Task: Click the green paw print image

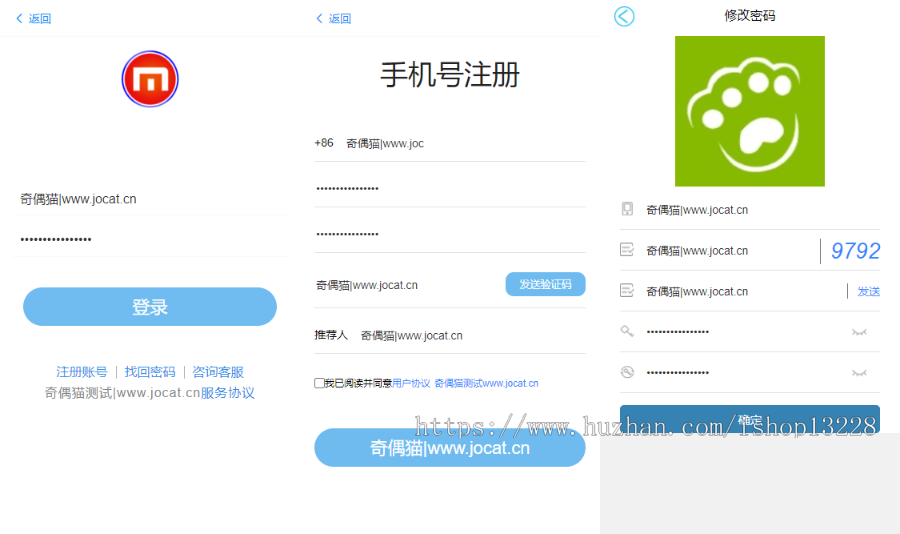Action: tap(750, 111)
